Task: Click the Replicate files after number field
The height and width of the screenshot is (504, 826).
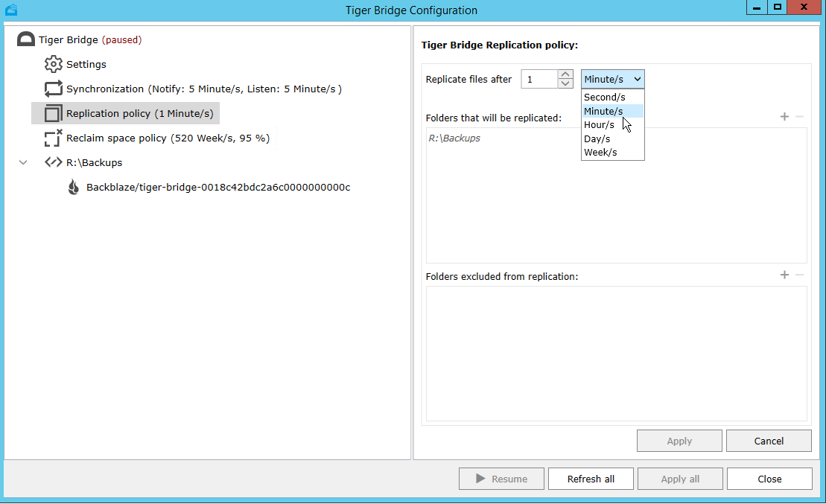Action: coord(539,79)
